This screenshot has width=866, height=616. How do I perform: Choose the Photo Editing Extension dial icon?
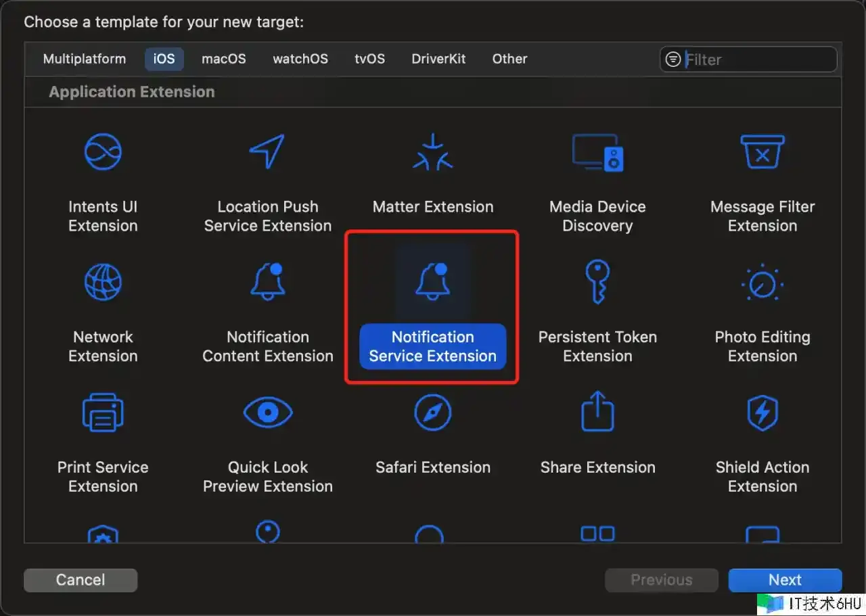click(x=762, y=282)
